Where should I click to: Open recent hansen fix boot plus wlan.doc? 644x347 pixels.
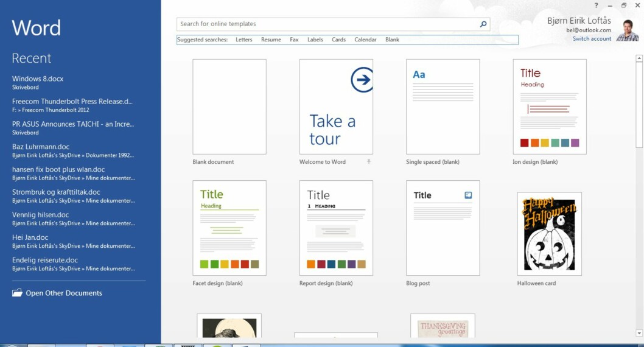[x=73, y=173]
